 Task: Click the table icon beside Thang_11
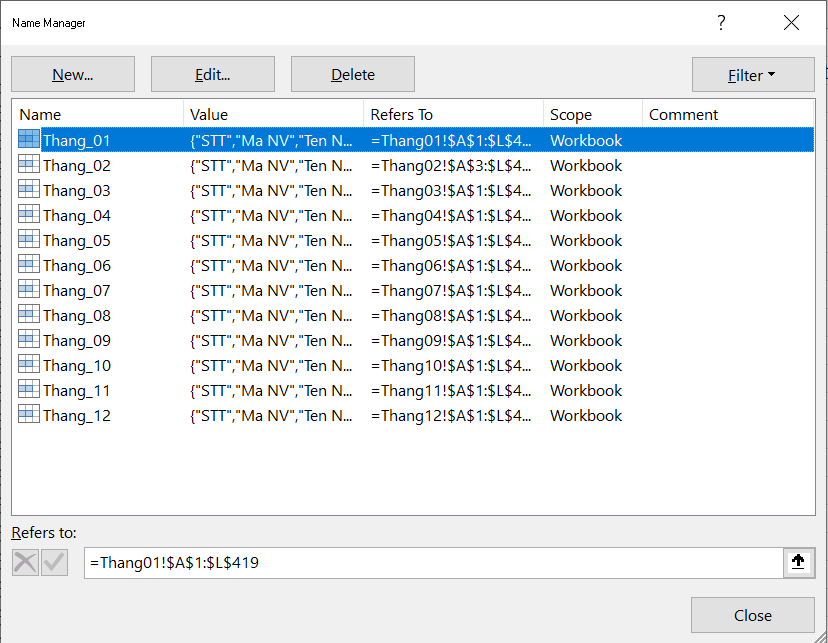tap(29, 390)
